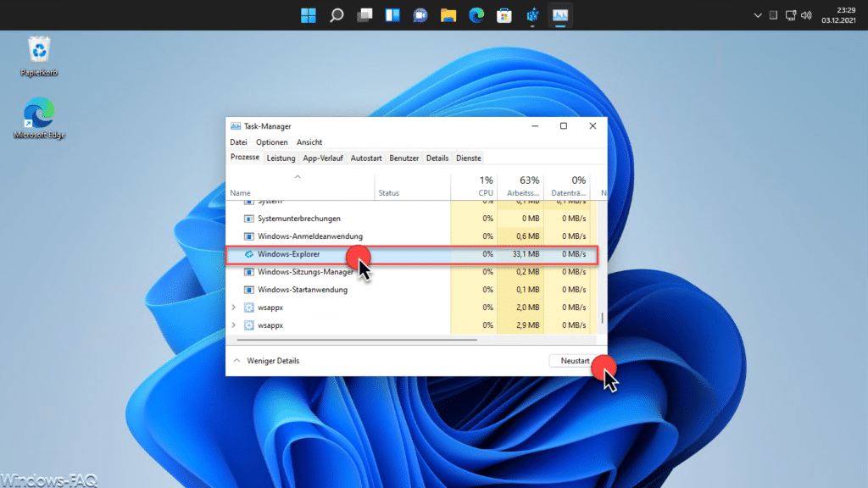The image size is (868, 488).
Task: Collapse view with Weniger Details
Action: 266,361
